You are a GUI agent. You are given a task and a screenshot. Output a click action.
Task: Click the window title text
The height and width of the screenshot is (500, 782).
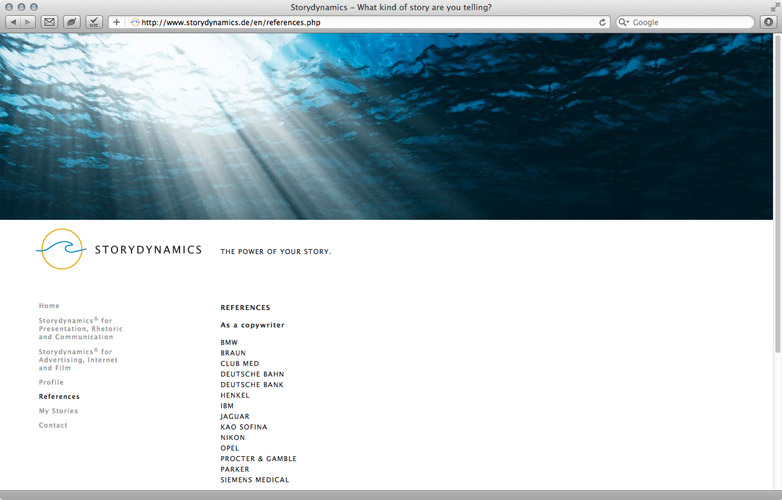pyautogui.click(x=391, y=7)
